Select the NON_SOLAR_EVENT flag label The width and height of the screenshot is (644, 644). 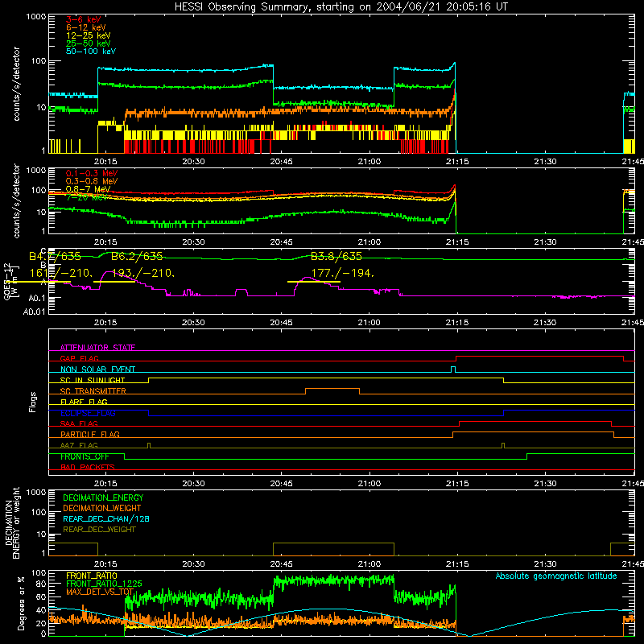[97, 369]
